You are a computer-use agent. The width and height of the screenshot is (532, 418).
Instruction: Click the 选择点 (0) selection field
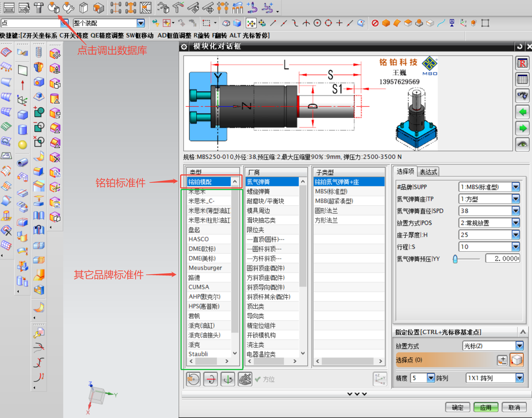pyautogui.click(x=445, y=360)
